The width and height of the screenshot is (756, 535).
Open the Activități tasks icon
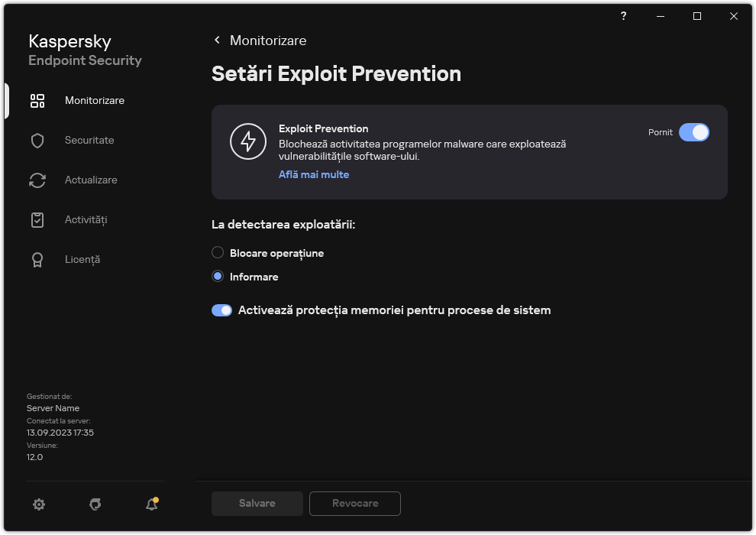[x=37, y=219]
